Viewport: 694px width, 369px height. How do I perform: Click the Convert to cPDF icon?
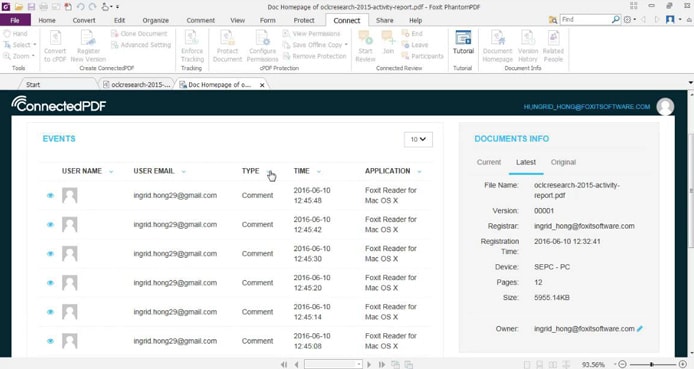55,46
